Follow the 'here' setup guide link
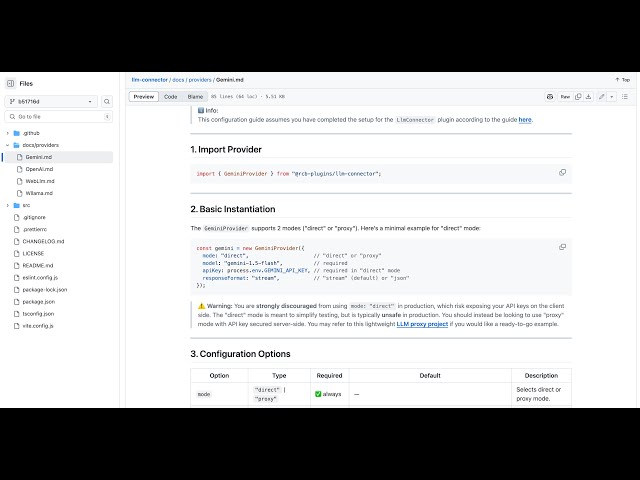Viewport: 640px width, 480px height. point(525,120)
